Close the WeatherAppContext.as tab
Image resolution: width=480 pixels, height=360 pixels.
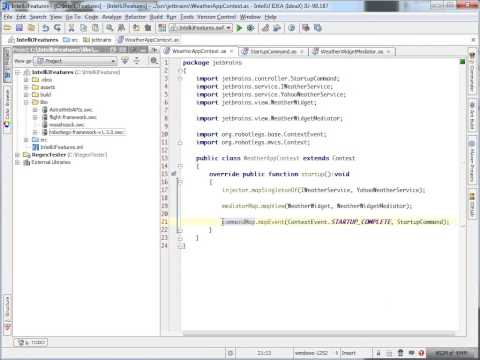click(231, 51)
